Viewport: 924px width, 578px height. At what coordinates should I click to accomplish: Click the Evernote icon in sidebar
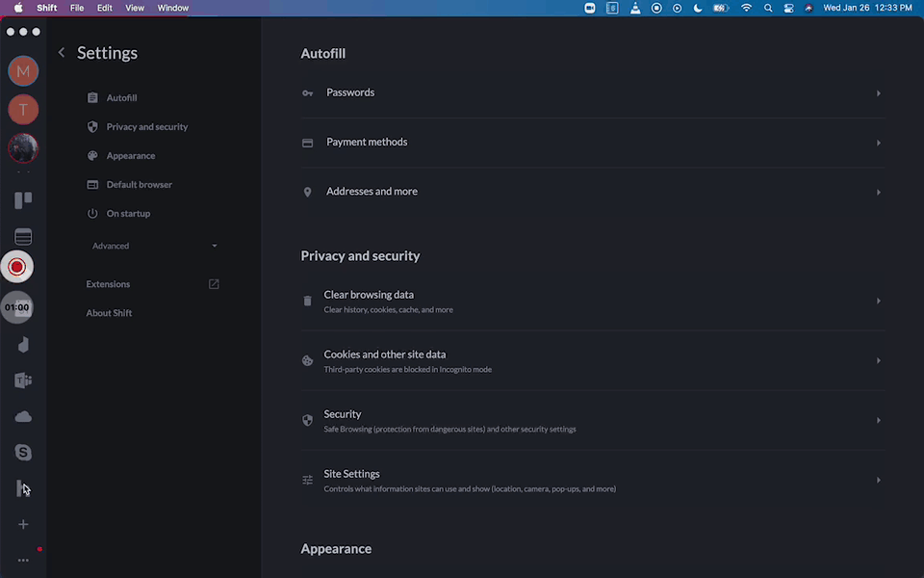pos(23,345)
